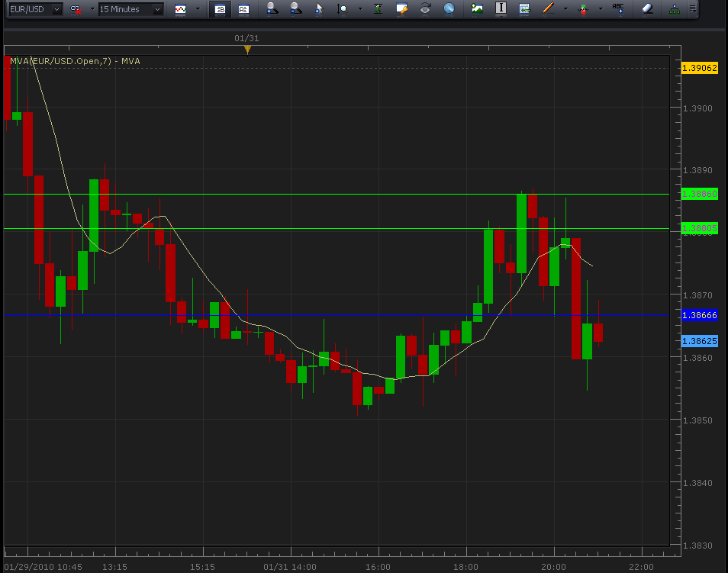Image resolution: width=728 pixels, height=573 pixels.
Task: Click the 1.3840 price axis label
Action: tap(697, 483)
